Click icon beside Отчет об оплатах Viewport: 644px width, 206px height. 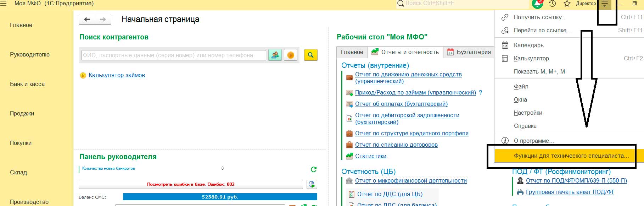(x=349, y=104)
